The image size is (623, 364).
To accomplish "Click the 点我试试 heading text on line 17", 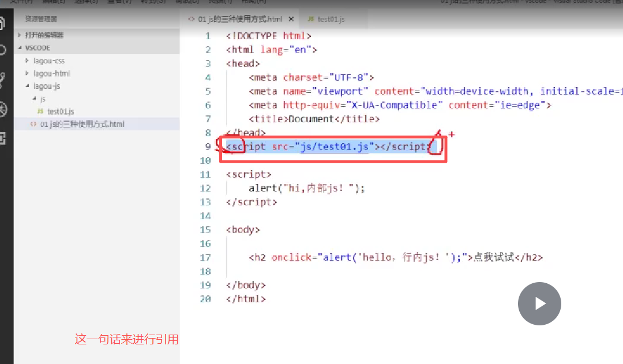I will [494, 257].
